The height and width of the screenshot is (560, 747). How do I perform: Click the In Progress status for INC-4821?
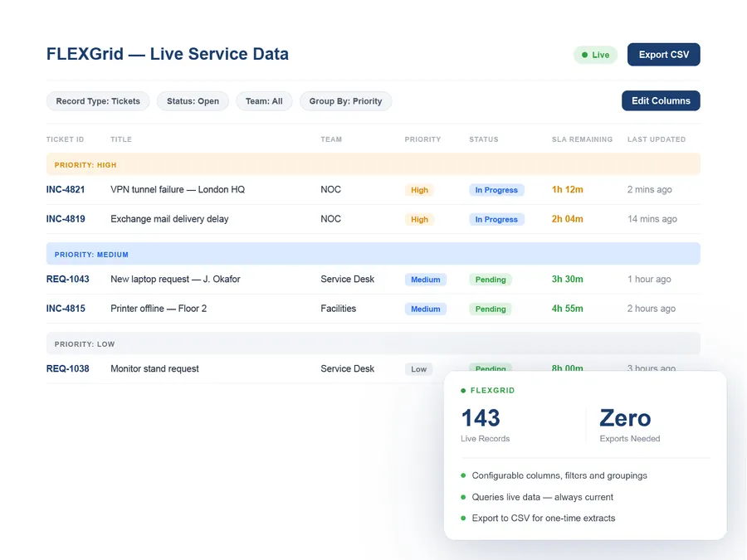(x=496, y=190)
